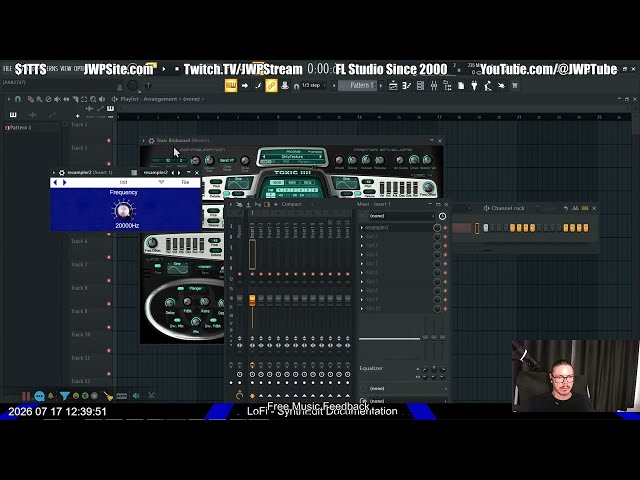This screenshot has width=640, height=480.
Task: Select the Insert 2 mixer track
Action: click(261, 231)
